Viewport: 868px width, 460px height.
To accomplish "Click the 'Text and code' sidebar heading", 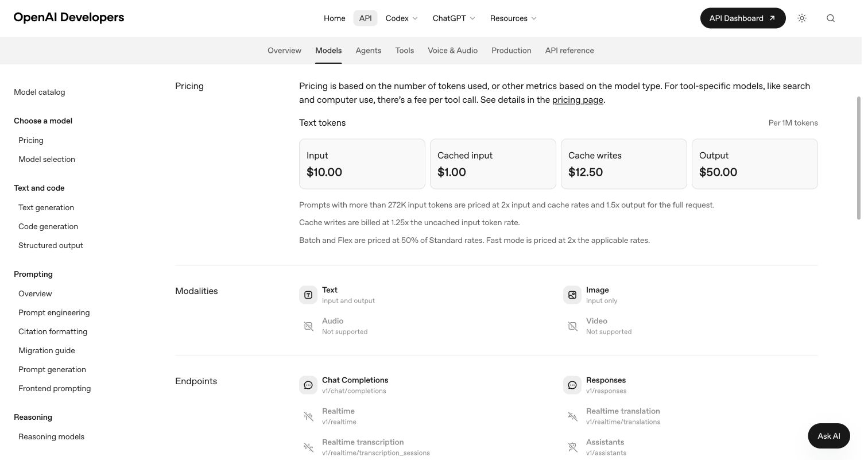I will 39,188.
